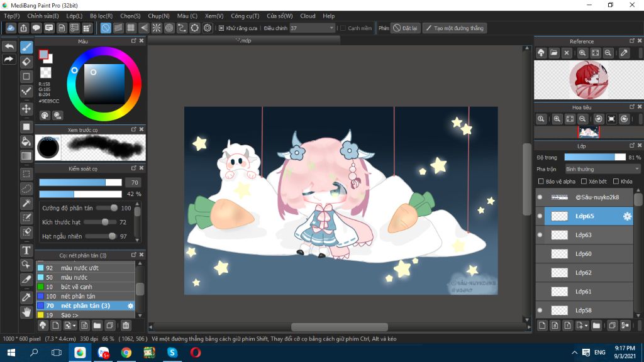Open the add brush dropdown arrow

(x=74, y=326)
